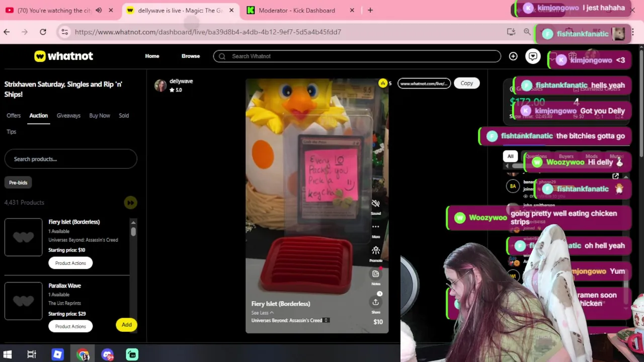Click the Share icon on the stream
The width and height of the screenshot is (644, 362).
click(x=375, y=302)
